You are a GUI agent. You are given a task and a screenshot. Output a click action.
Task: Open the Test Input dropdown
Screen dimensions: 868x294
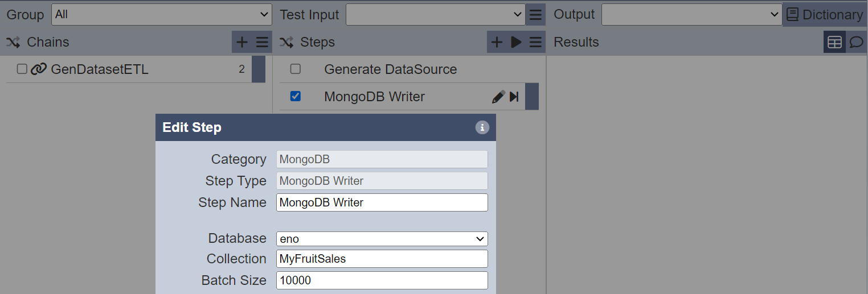(x=435, y=15)
